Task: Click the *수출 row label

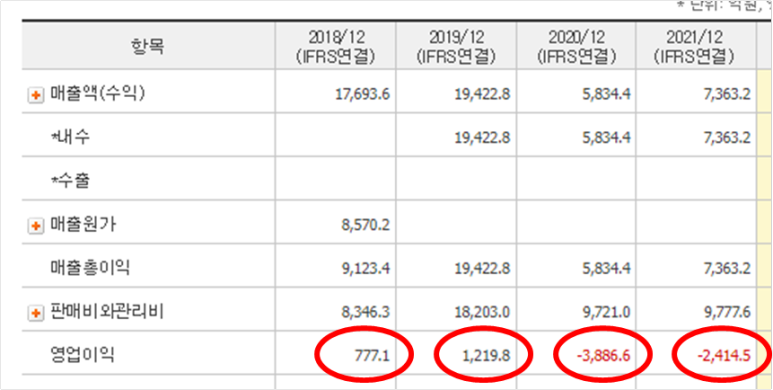Action: 70,181
